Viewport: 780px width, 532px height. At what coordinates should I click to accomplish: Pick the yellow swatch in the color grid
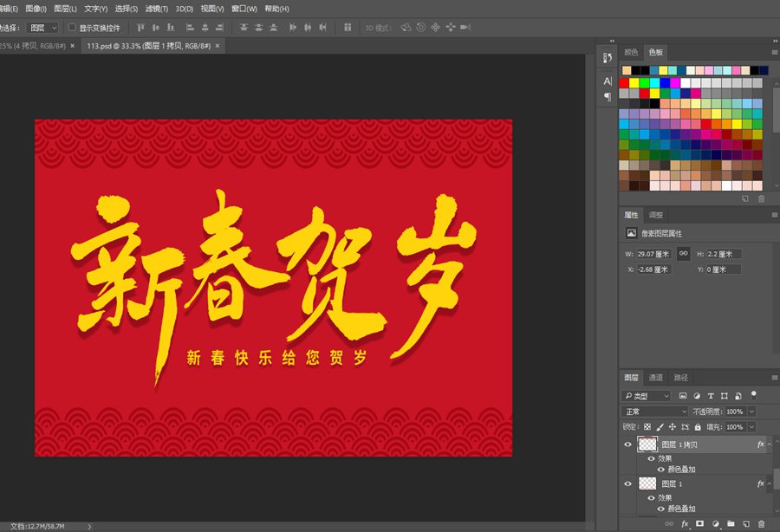coord(635,83)
